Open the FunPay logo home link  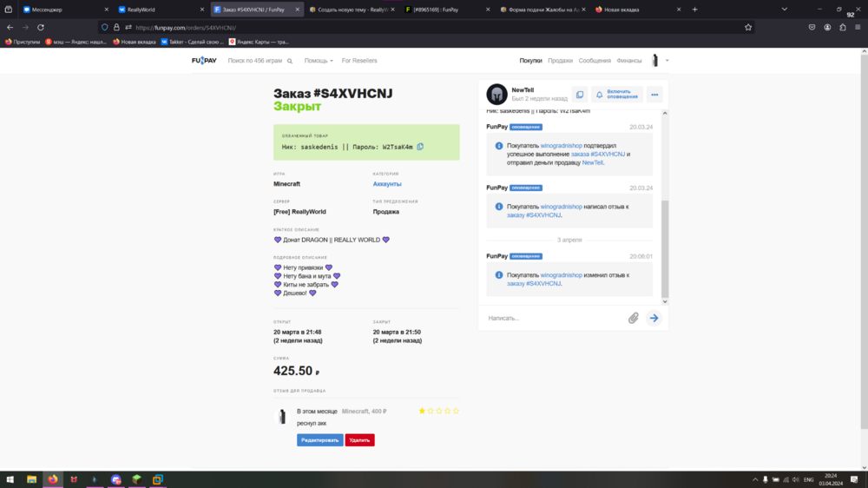[204, 61]
